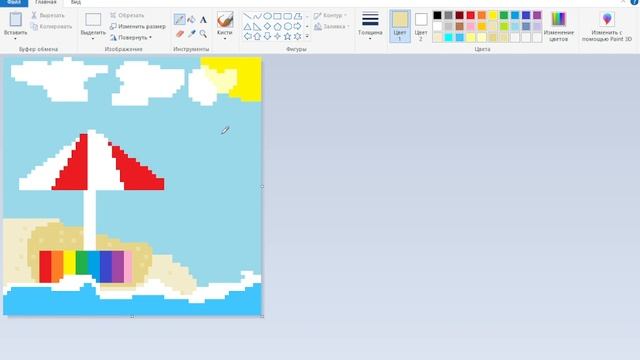The height and width of the screenshot is (360, 640).
Task: Click Edit colors (Изменение цветов) button
Action: (559, 26)
